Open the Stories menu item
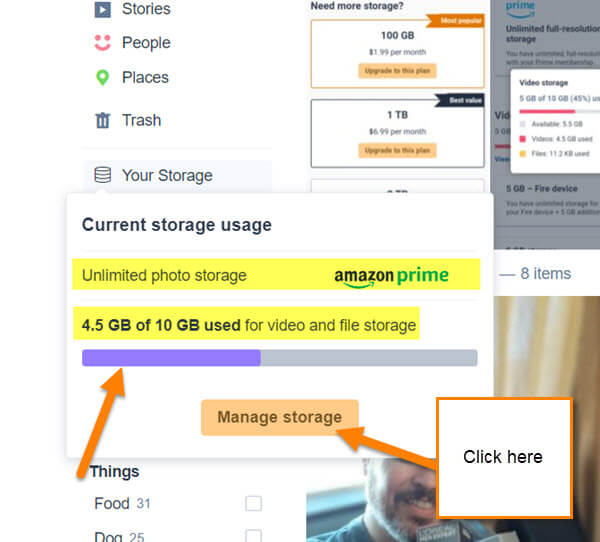Screen dimensions: 600x542 146,9
